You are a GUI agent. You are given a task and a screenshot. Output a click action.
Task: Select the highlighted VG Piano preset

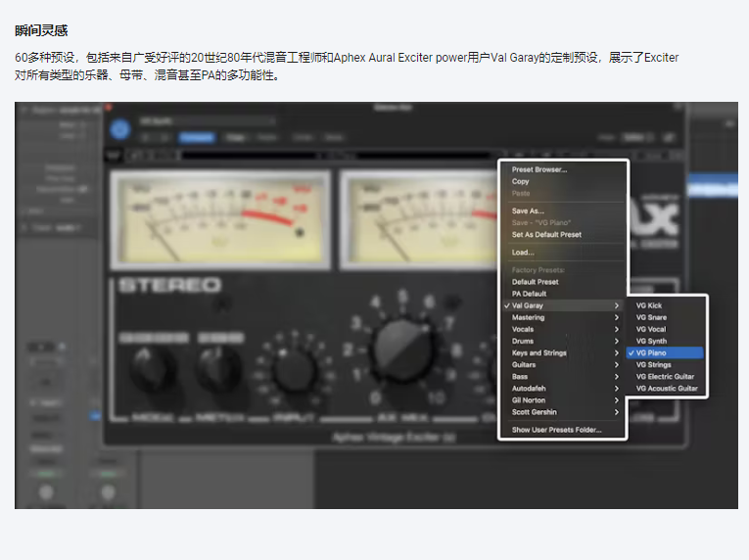(x=665, y=352)
